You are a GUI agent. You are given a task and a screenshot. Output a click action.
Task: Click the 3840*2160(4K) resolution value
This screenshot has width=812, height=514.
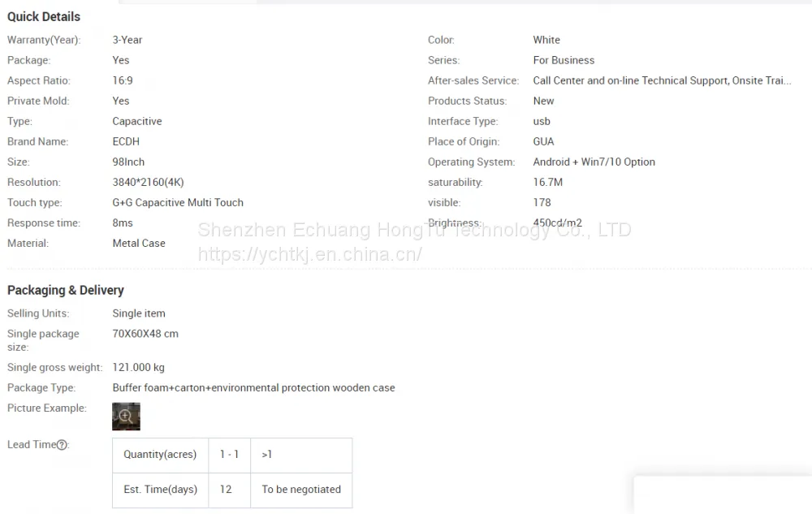pos(148,182)
